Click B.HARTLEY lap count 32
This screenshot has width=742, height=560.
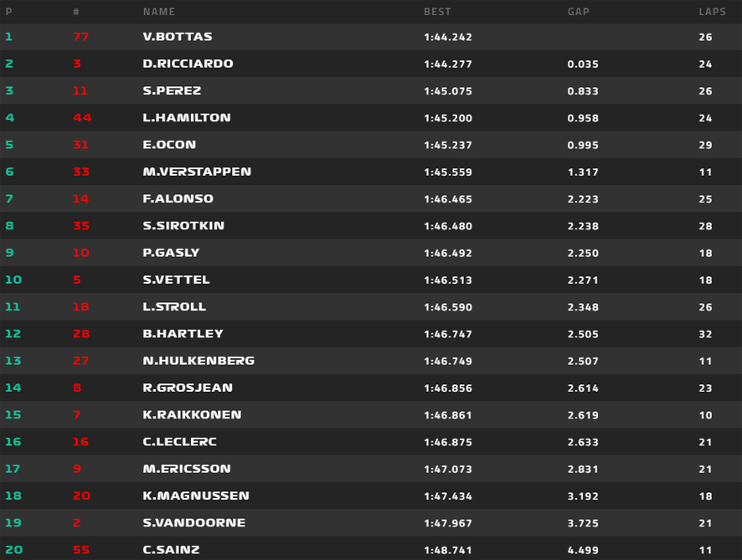705,334
